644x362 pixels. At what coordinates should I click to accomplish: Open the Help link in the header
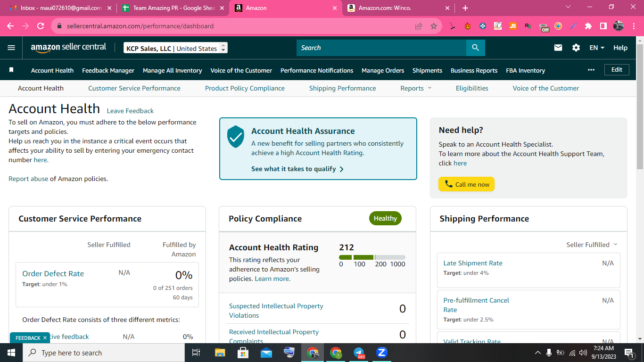620,48
